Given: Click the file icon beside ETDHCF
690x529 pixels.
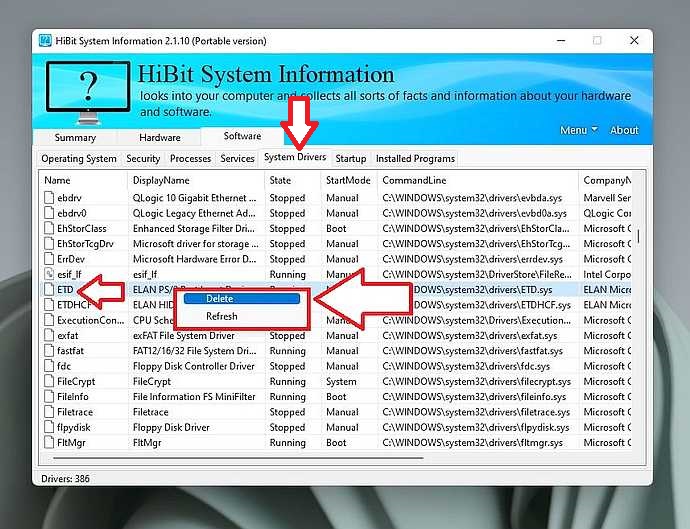Looking at the screenshot, I should point(49,305).
